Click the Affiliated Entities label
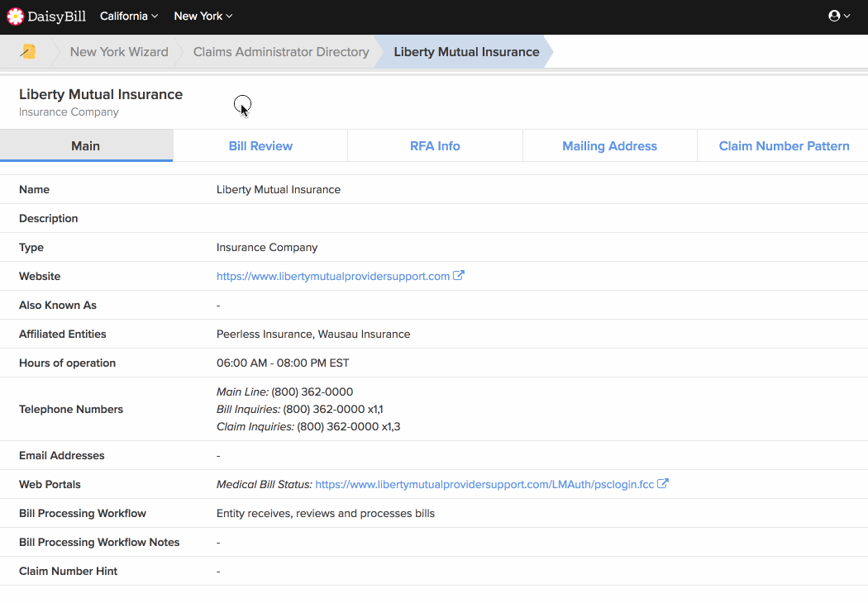This screenshot has height=603, width=868. coord(63,335)
